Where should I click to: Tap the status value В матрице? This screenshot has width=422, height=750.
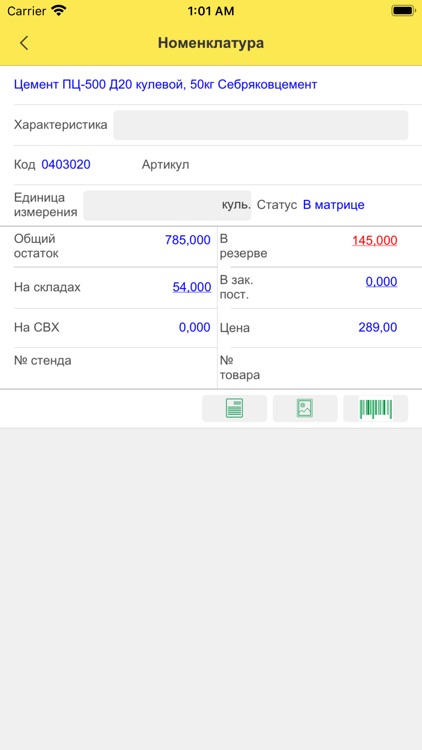[333, 205]
